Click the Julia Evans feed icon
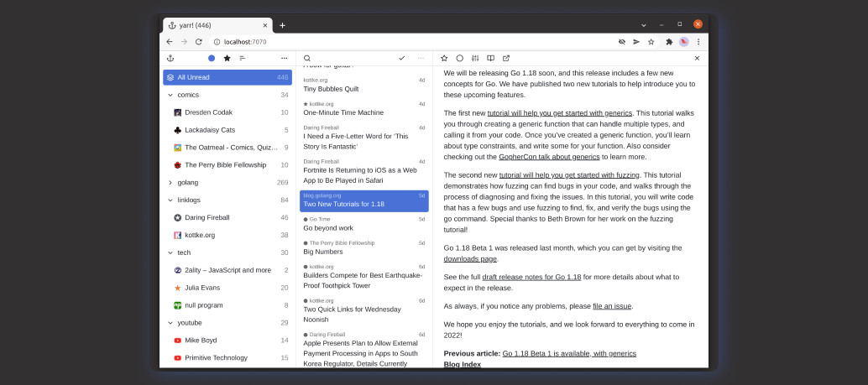Viewport: 868px width, 385px height. click(178, 289)
